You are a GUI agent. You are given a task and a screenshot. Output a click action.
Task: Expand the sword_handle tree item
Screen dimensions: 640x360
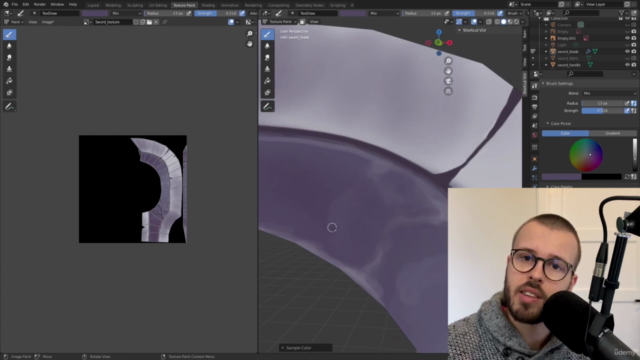pyautogui.click(x=546, y=65)
